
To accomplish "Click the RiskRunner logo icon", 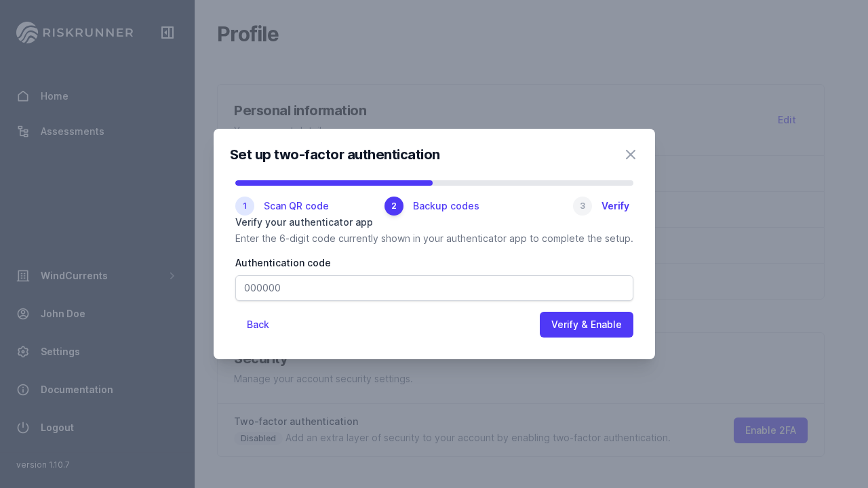I will pyautogui.click(x=27, y=33).
